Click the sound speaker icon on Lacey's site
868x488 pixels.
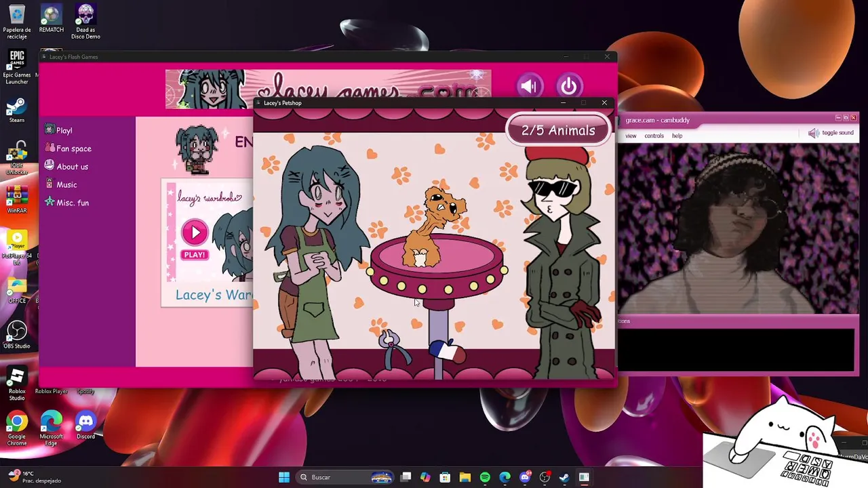click(x=529, y=86)
